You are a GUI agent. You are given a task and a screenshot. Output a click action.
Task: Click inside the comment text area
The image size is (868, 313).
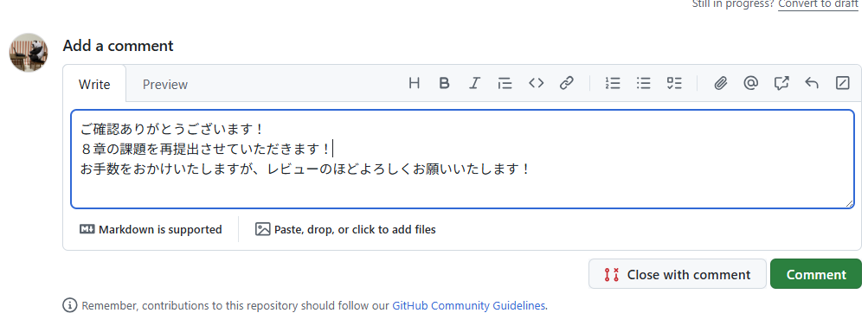tap(462, 159)
